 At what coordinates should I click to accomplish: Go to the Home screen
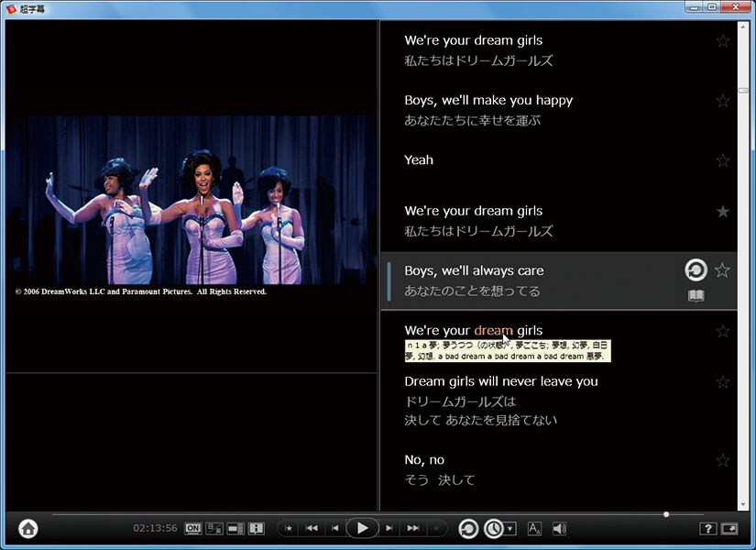point(28,528)
